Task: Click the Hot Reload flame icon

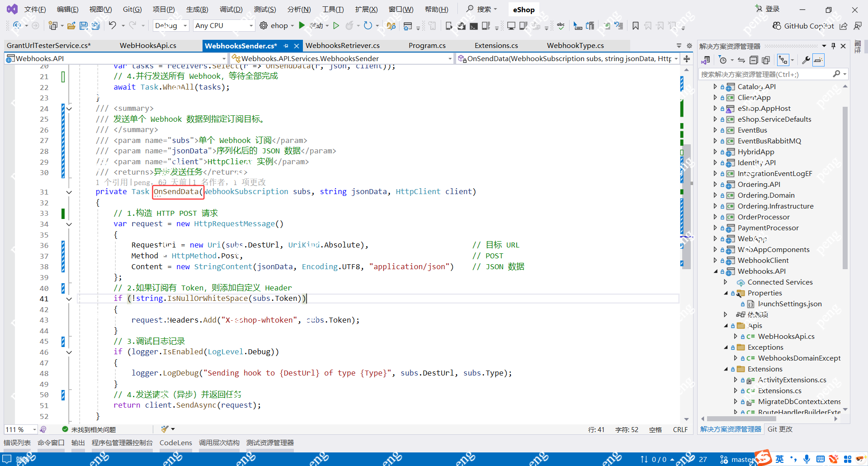Action: pyautogui.click(x=349, y=26)
